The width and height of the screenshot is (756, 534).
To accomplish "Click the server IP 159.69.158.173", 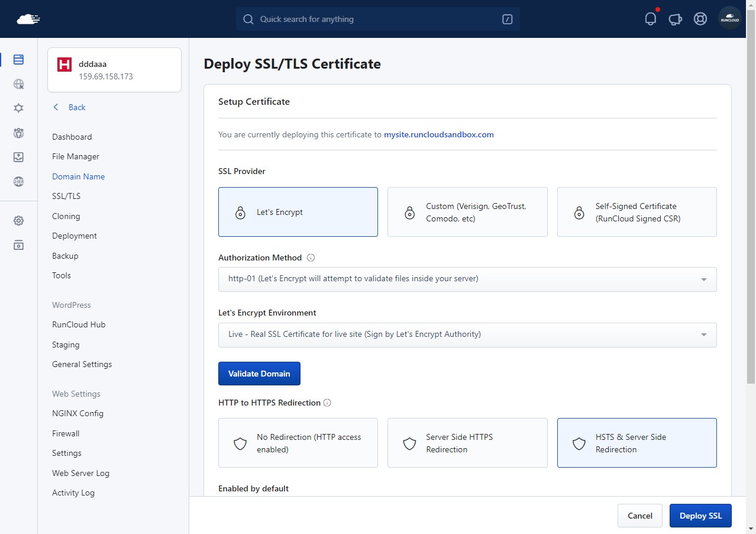I will tap(106, 76).
